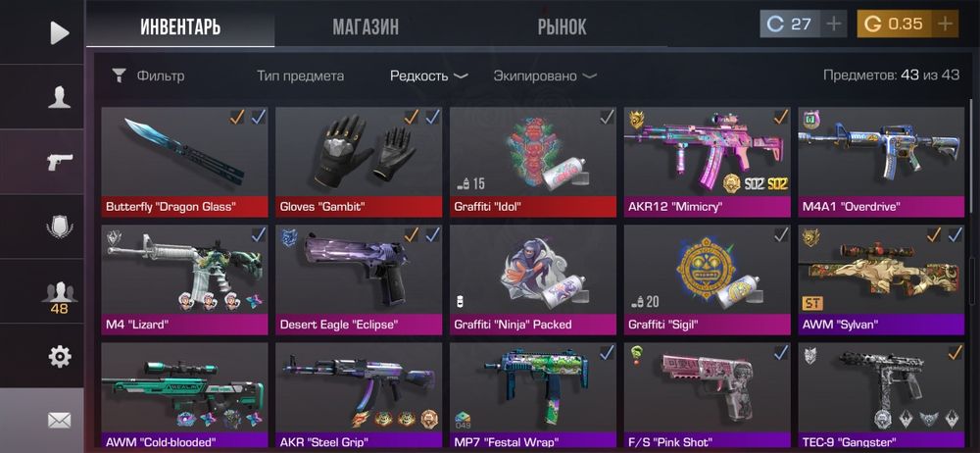Select the pistol inventory icon in sidebar
The height and width of the screenshot is (453, 980).
point(60,162)
